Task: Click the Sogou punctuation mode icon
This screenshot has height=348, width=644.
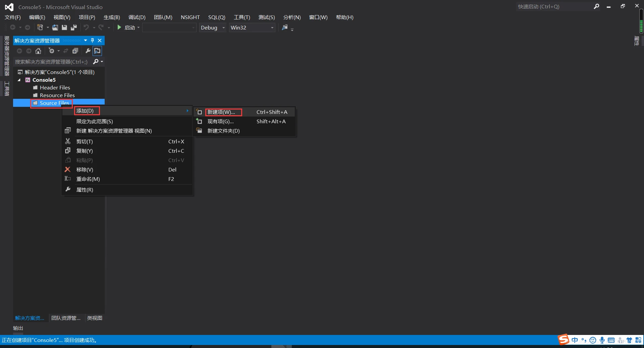Action: [x=584, y=340]
